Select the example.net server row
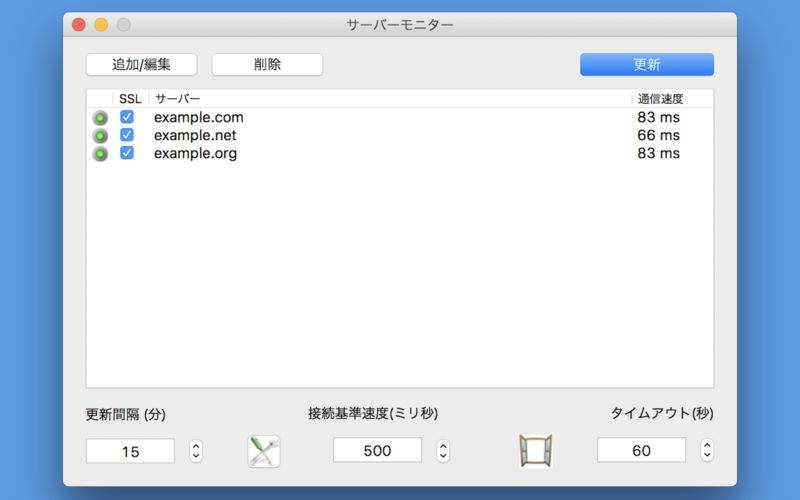Viewport: 800px width, 500px height. [400, 135]
